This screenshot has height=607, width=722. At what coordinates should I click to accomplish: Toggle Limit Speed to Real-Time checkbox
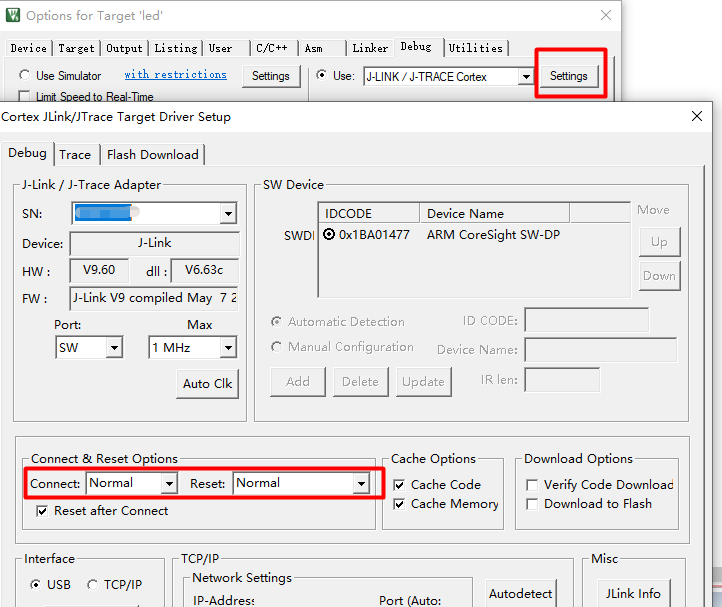coord(24,97)
